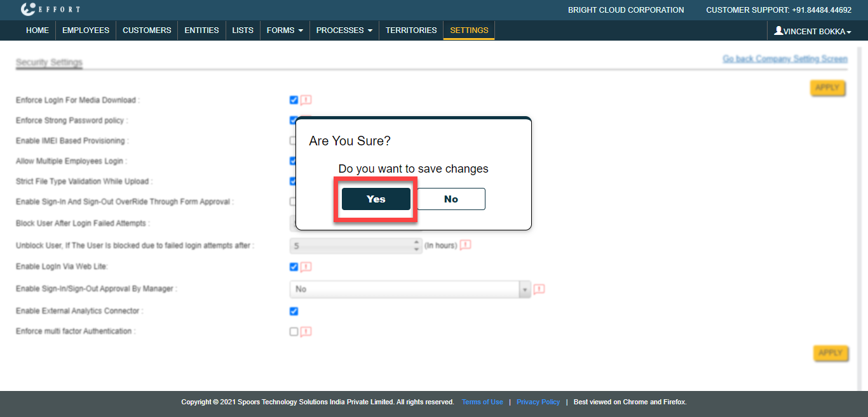Click info icon next to Unblock User hours field
This screenshot has width=868, height=417.
[466, 245]
